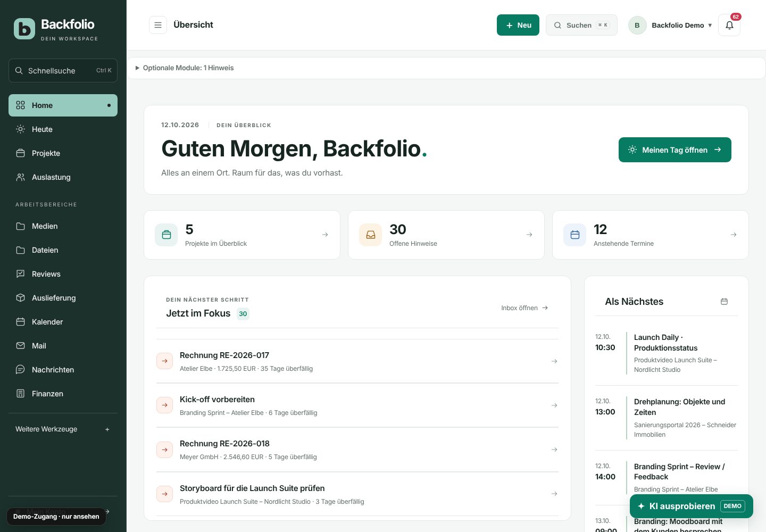Open Auslastung in the sidebar
Image resolution: width=766 pixels, height=532 pixels.
(63, 177)
